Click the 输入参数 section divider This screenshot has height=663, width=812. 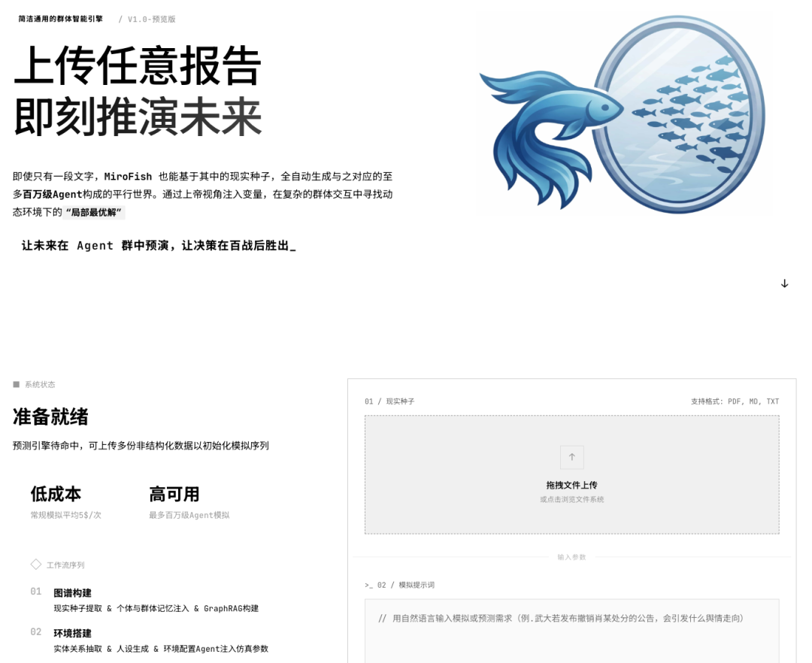tap(572, 557)
